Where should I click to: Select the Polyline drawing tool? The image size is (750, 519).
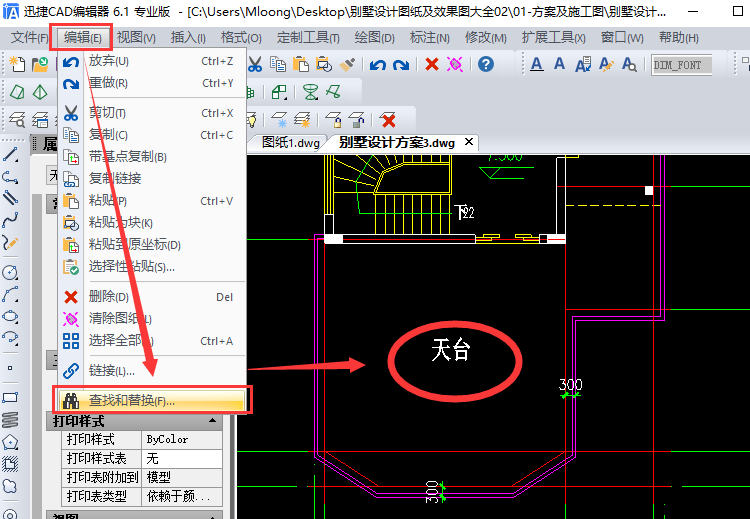point(10,177)
